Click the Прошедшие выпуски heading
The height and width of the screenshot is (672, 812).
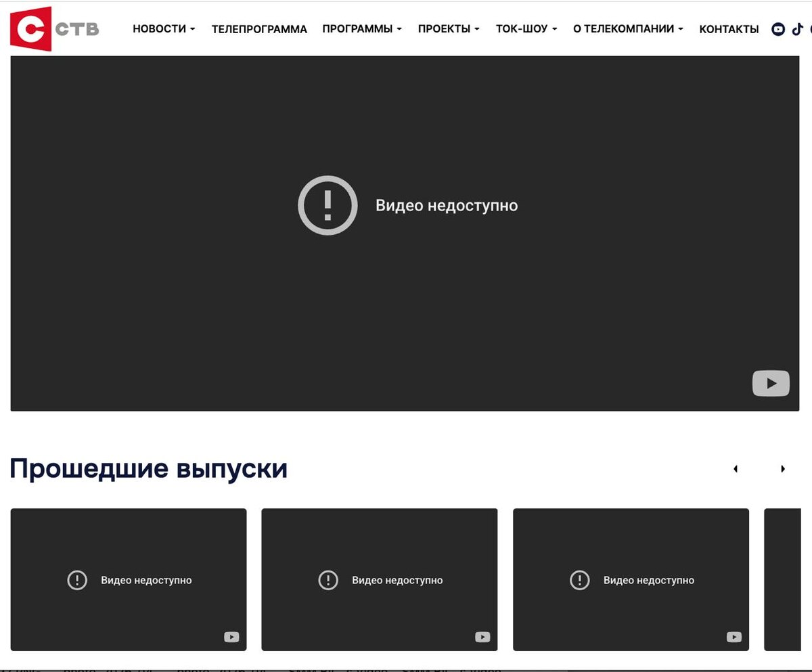point(149,468)
